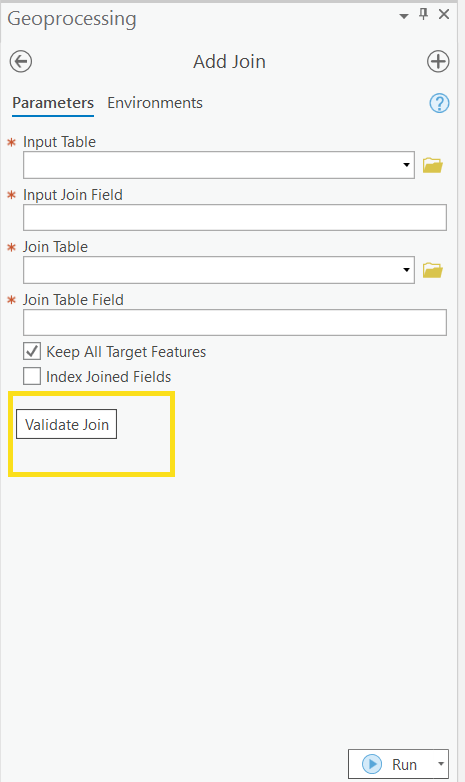
Task: Uncheck Keep All Target Features
Action: coord(32,351)
